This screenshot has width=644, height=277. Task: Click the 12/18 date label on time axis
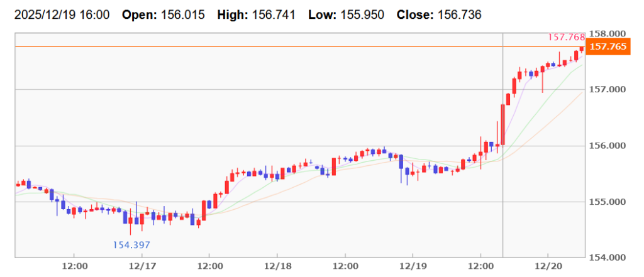[277, 267]
